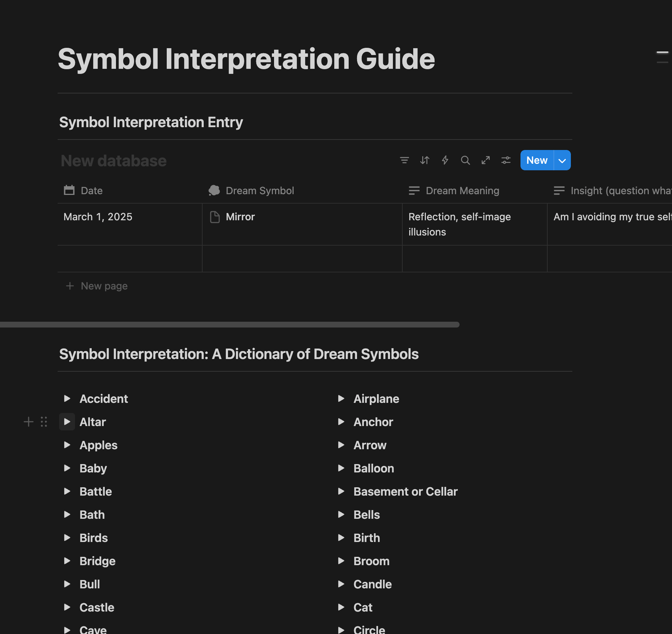Click the horizontal database scrollbar
The height and width of the screenshot is (634, 672).
tap(230, 325)
